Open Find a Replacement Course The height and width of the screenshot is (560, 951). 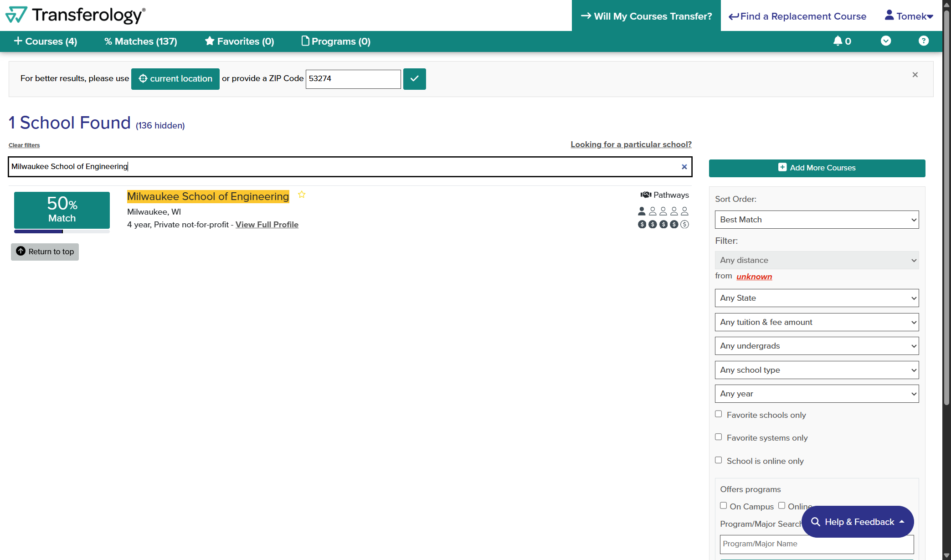(x=797, y=16)
